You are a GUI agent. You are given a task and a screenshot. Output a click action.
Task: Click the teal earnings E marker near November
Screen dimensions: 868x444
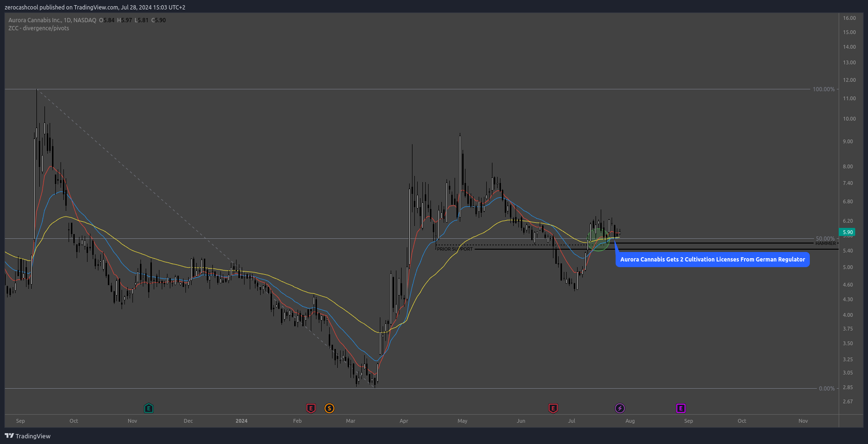point(149,408)
